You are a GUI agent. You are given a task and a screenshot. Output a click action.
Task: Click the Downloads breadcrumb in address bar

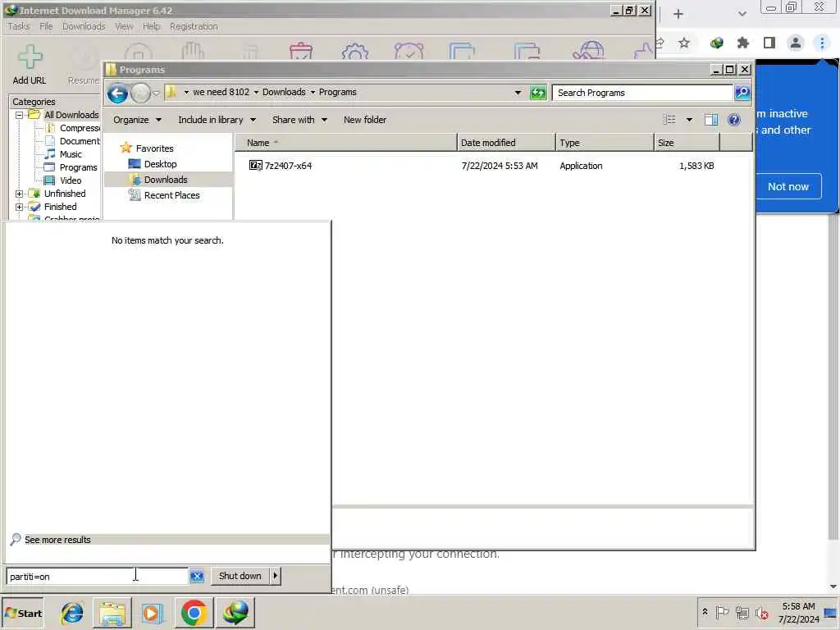click(x=284, y=92)
